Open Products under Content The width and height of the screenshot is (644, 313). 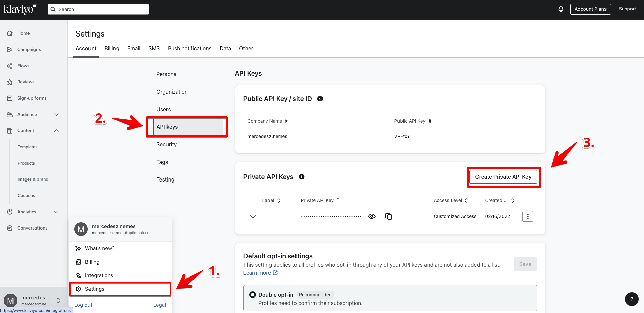[x=26, y=163]
